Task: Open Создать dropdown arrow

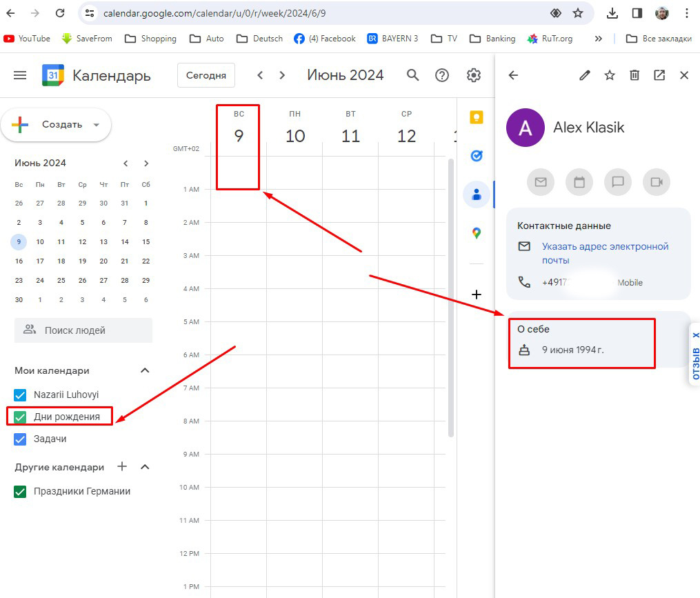Action: pyautogui.click(x=97, y=125)
